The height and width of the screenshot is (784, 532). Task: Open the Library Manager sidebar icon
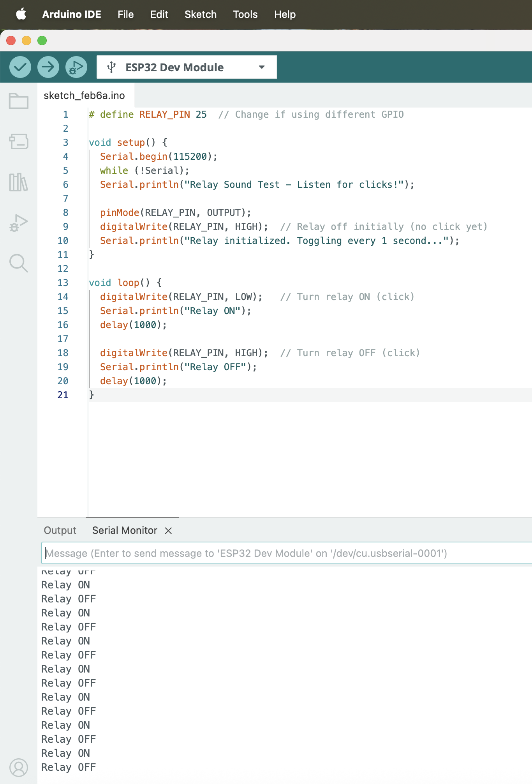(19, 182)
